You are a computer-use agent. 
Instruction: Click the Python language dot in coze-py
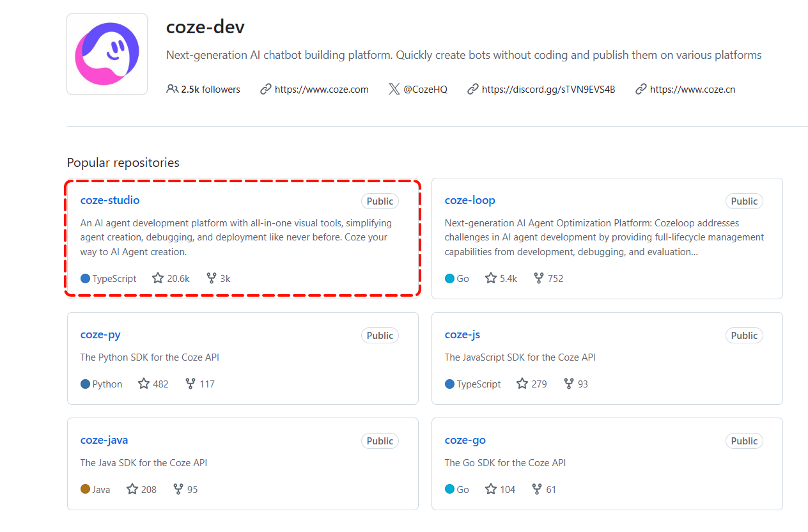[85, 384]
